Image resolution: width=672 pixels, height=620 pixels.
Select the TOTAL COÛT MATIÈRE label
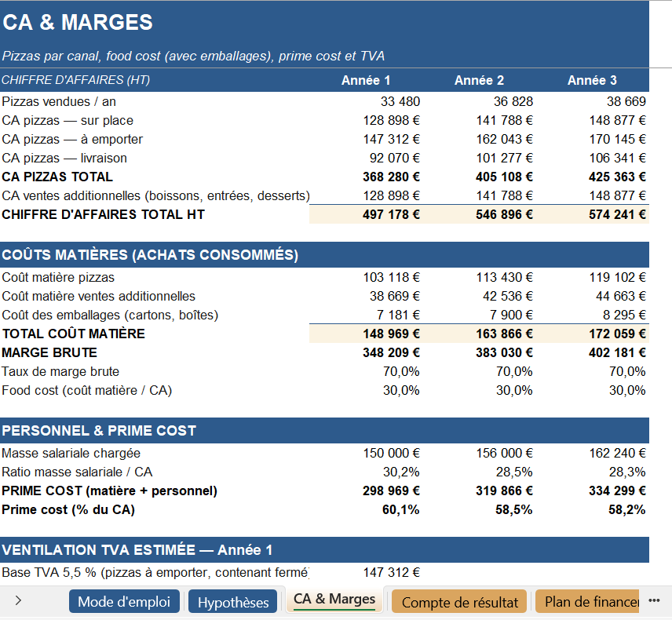tap(74, 334)
